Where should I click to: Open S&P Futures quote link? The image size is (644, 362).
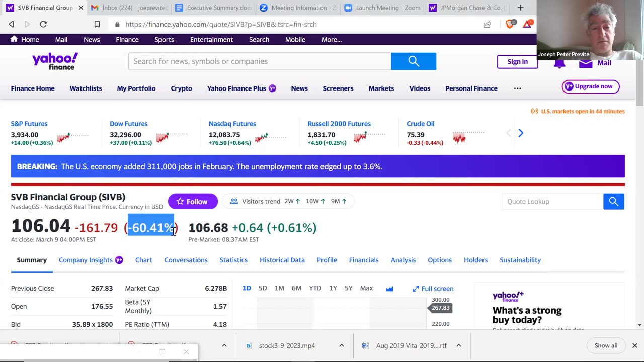29,124
